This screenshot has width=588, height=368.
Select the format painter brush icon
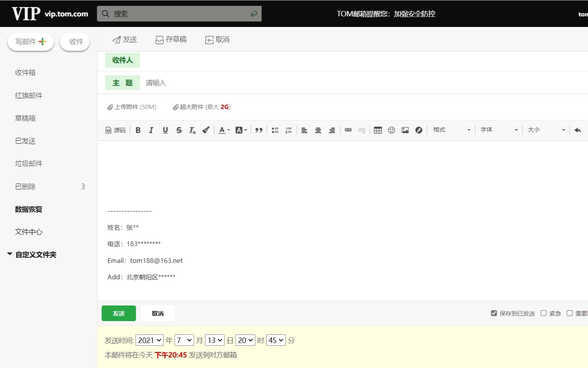[206, 130]
